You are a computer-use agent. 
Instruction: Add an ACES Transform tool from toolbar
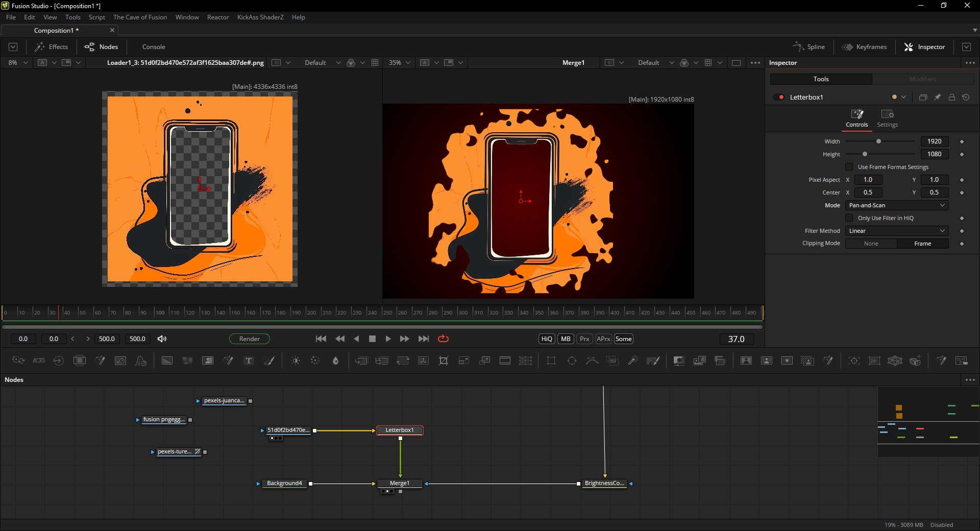tap(39, 360)
